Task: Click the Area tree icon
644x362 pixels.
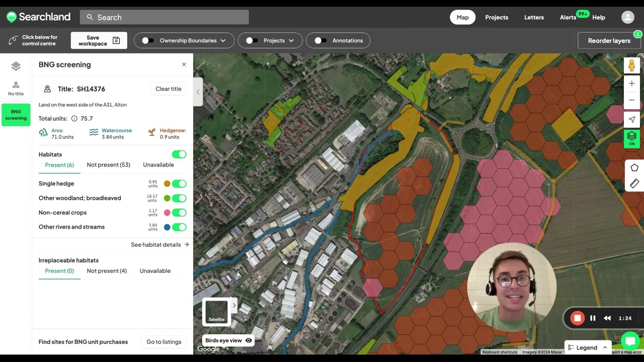Action: click(x=44, y=133)
